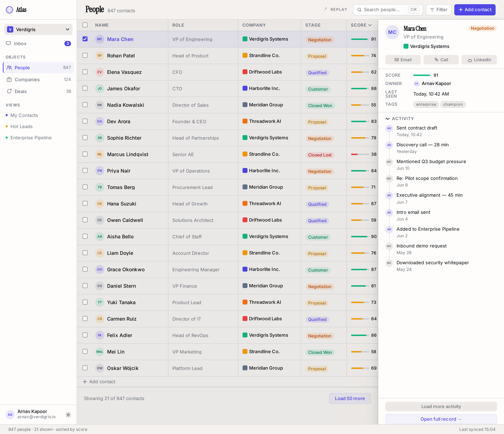This screenshot has width=504, height=434.
Task: Open Companies in the sidebar
Action: tap(38, 80)
